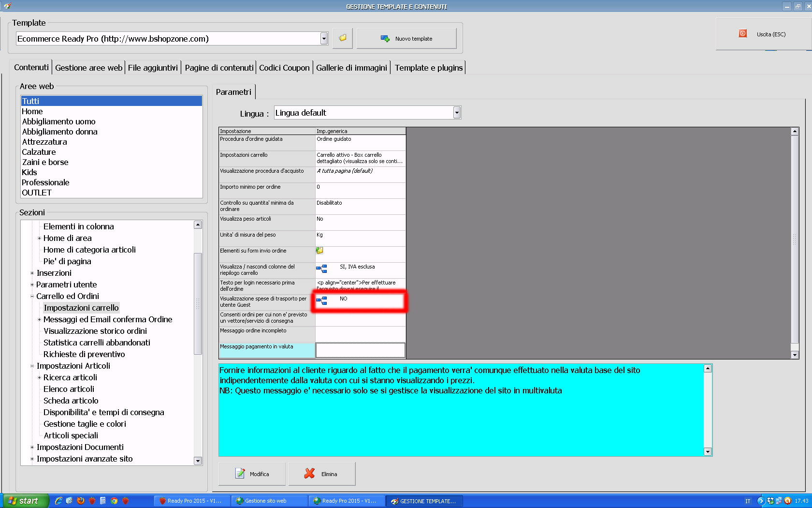
Task: Click the network connection tray icon
Action: click(x=780, y=501)
